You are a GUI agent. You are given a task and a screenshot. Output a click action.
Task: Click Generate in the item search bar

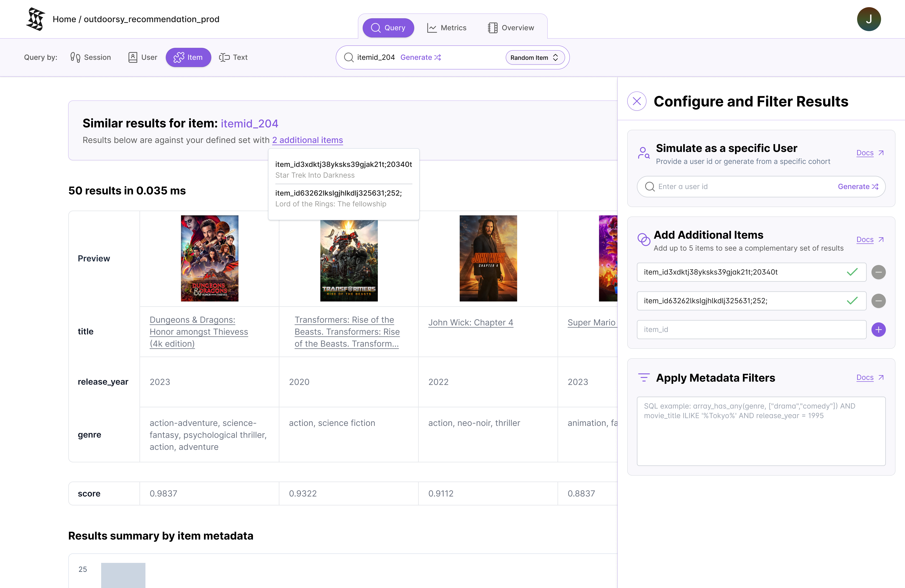pos(421,57)
